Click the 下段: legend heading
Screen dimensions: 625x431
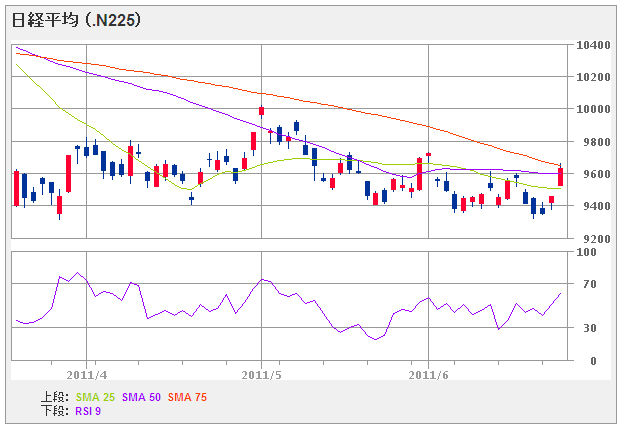(x=55, y=411)
